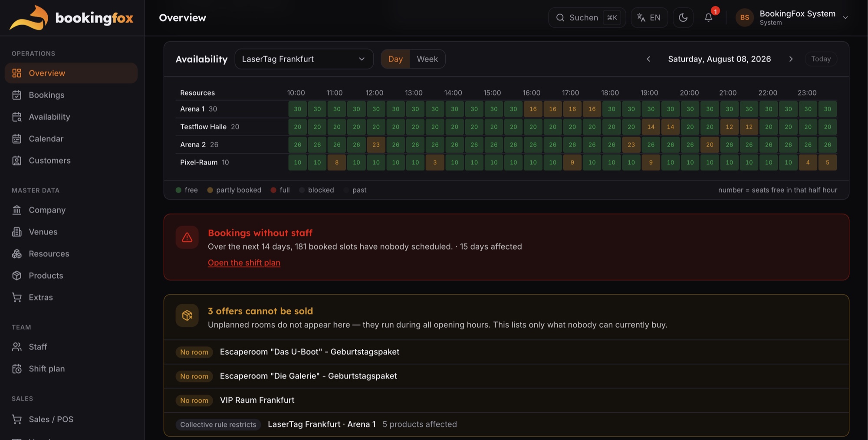
Task: Open Availability in the sidebar
Action: tap(71, 117)
